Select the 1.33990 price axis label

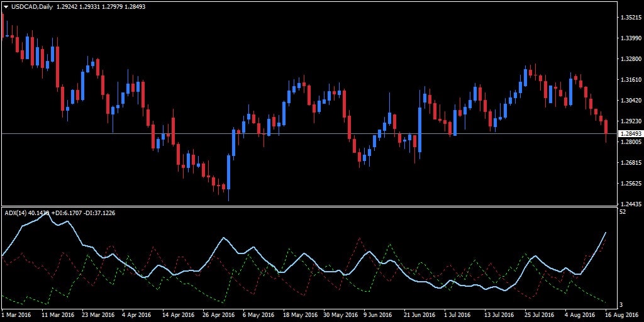pyautogui.click(x=631, y=38)
